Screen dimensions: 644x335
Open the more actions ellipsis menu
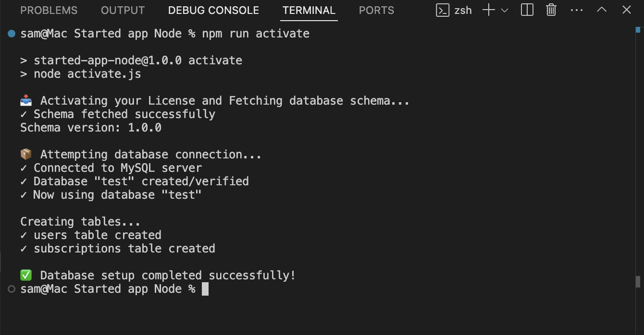[576, 10]
